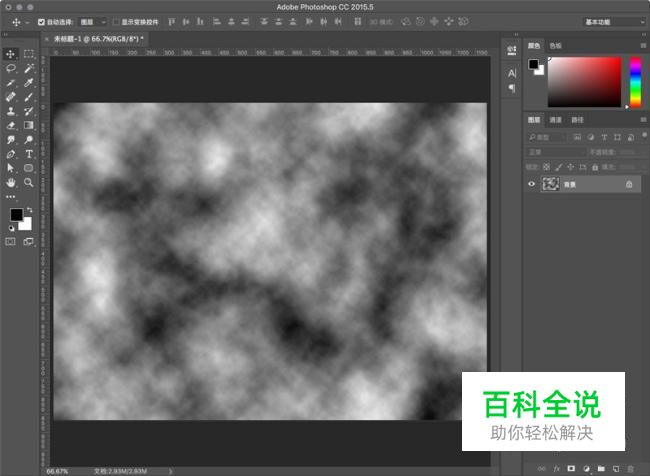Select the Lasso tool

10,68
